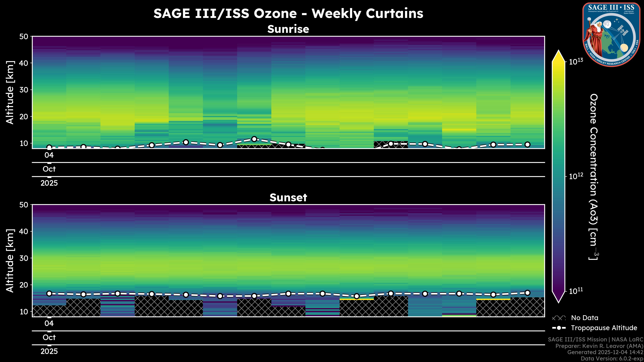This screenshot has height=362, width=644.
Task: Click the Sunset panel title
Action: (288, 198)
